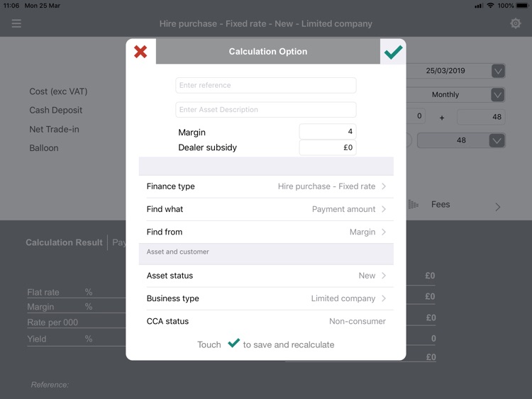Edit the Dealer subsidy amount field
Viewport: 532px width, 399px height.
[327, 147]
